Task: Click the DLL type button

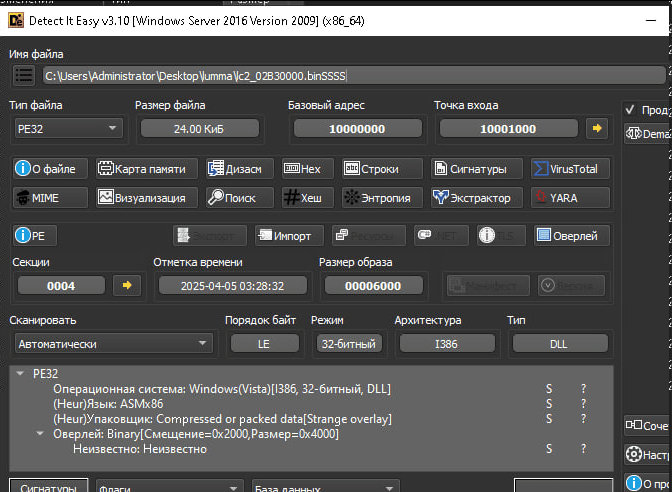Action: pos(560,343)
